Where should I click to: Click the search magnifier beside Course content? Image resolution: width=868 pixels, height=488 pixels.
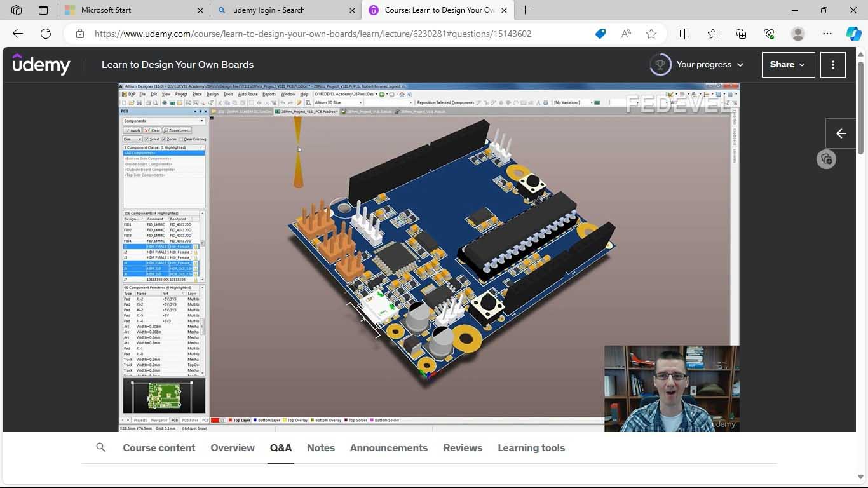100,447
